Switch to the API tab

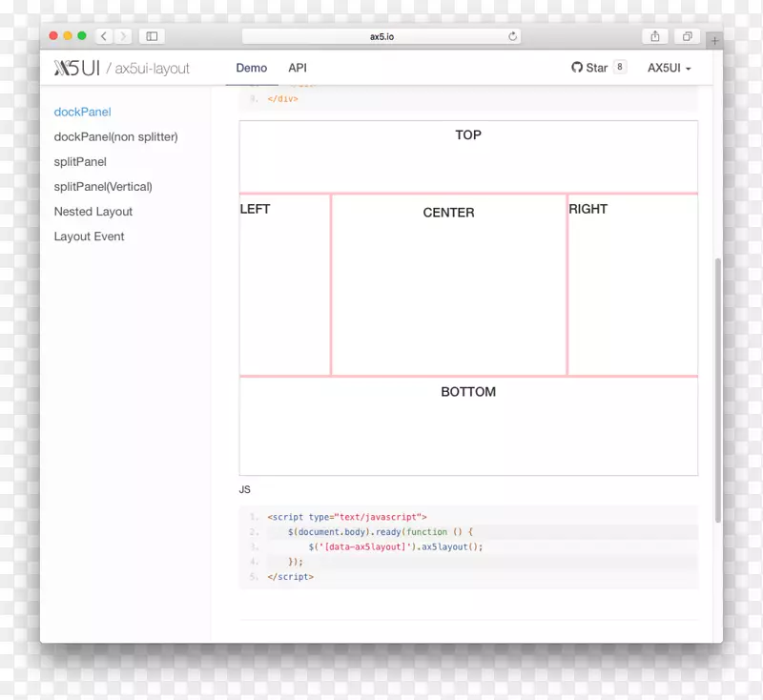pos(298,68)
